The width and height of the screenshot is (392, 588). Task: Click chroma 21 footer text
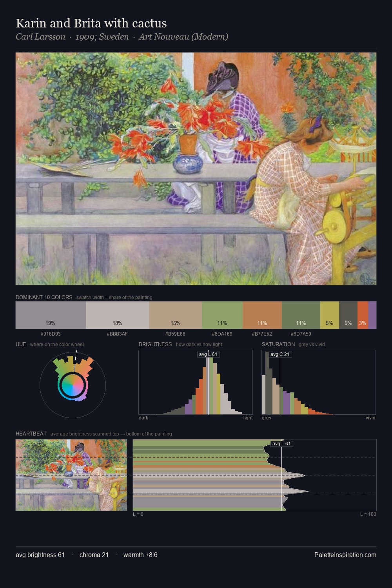(x=94, y=555)
